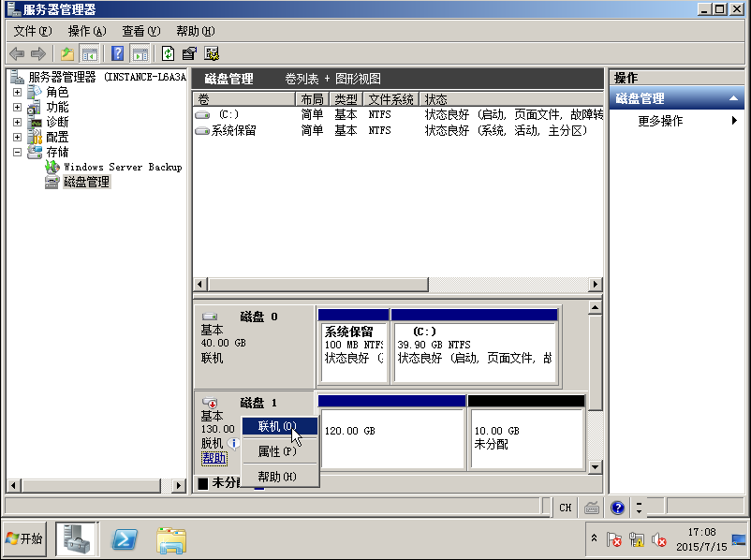Collapse the 存储 tree node
Image resolution: width=751 pixels, height=560 pixels.
click(17, 153)
